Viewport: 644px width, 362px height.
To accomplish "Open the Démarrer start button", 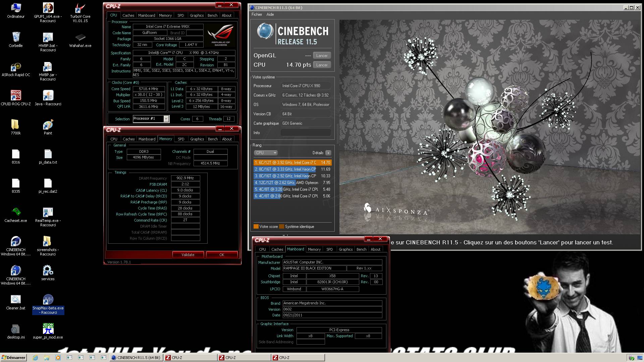I will 13,358.
